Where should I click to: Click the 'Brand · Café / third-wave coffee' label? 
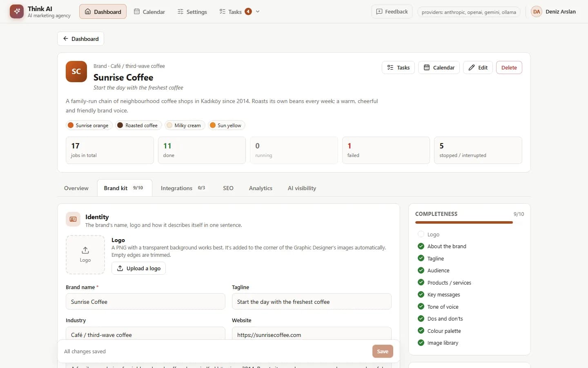coord(129,66)
